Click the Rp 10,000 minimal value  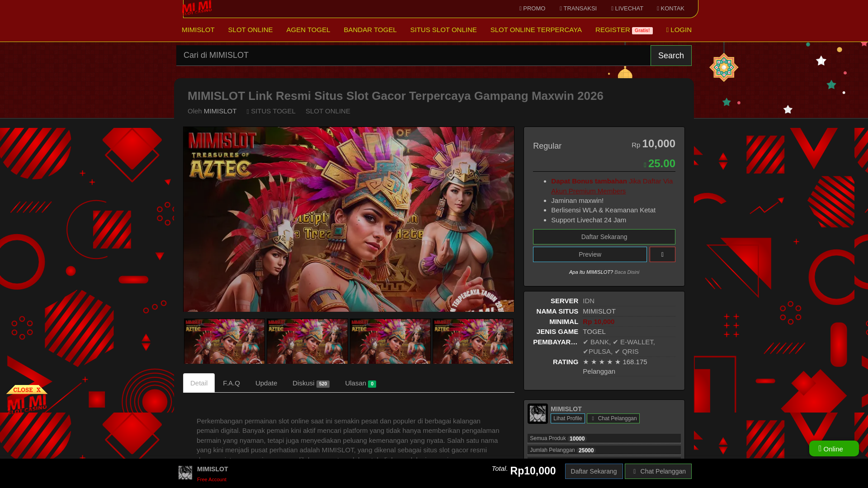click(599, 322)
